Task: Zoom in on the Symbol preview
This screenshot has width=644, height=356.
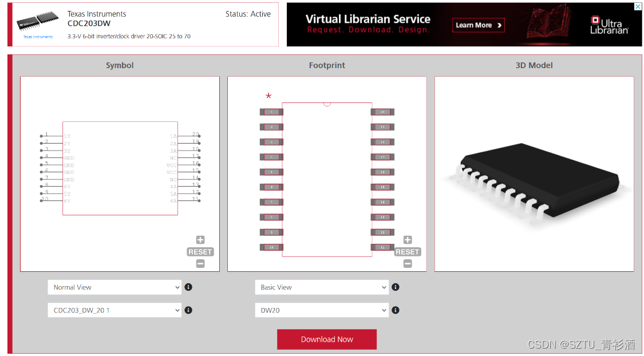Action: tap(200, 240)
